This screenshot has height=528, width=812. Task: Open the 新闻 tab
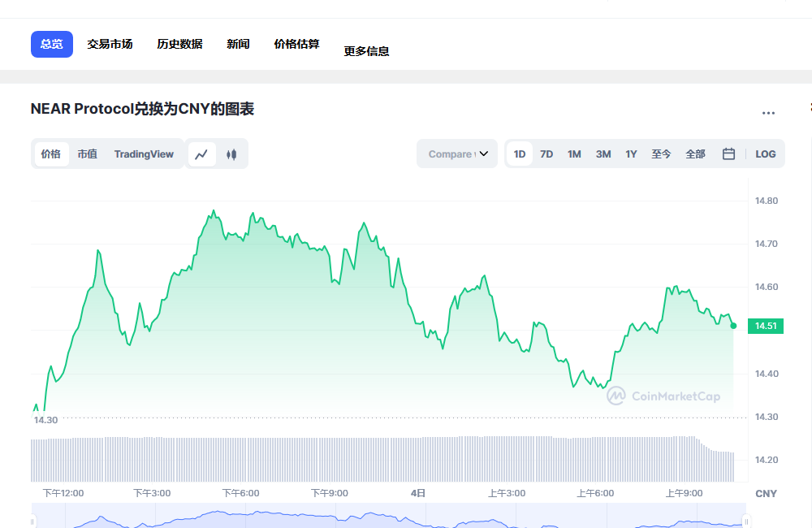pos(238,44)
